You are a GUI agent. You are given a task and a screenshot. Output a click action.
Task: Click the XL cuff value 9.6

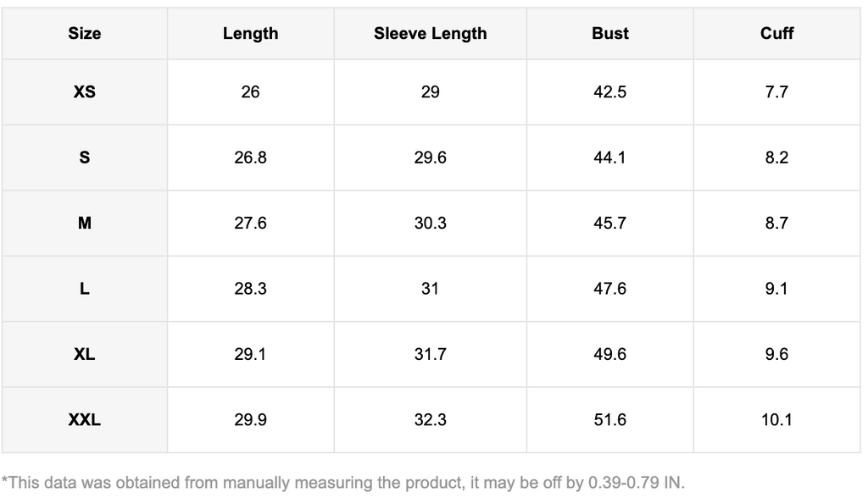tap(776, 354)
